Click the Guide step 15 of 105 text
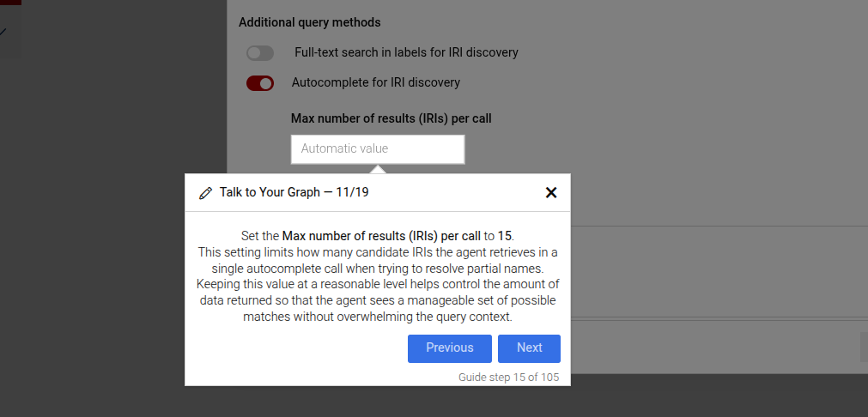Viewport: 868px width, 417px height. [x=509, y=377]
